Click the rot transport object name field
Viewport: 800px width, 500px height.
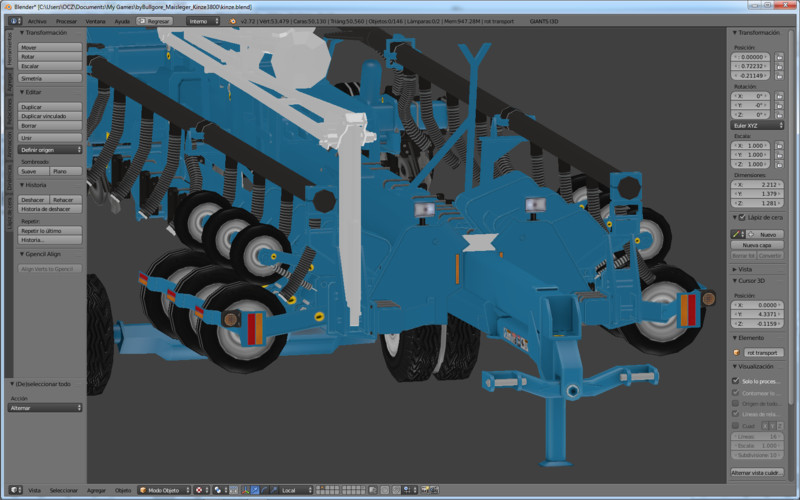tap(762, 352)
